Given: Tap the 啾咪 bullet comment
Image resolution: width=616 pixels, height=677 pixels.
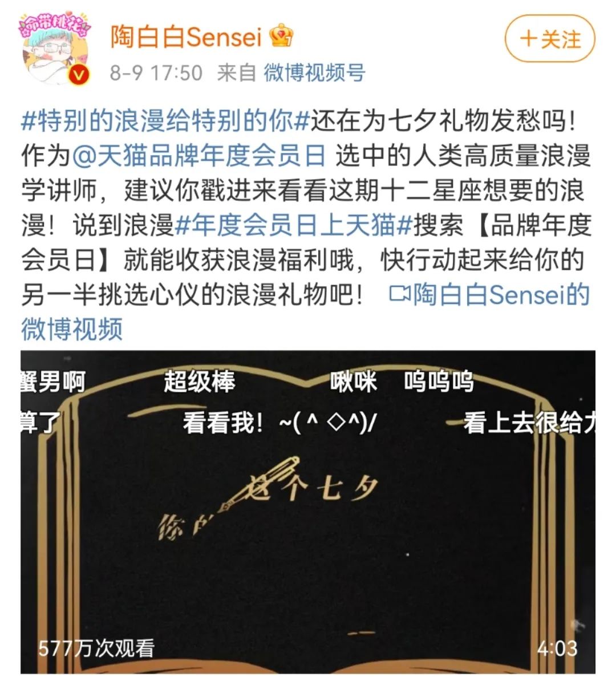Looking at the screenshot, I should tap(354, 382).
